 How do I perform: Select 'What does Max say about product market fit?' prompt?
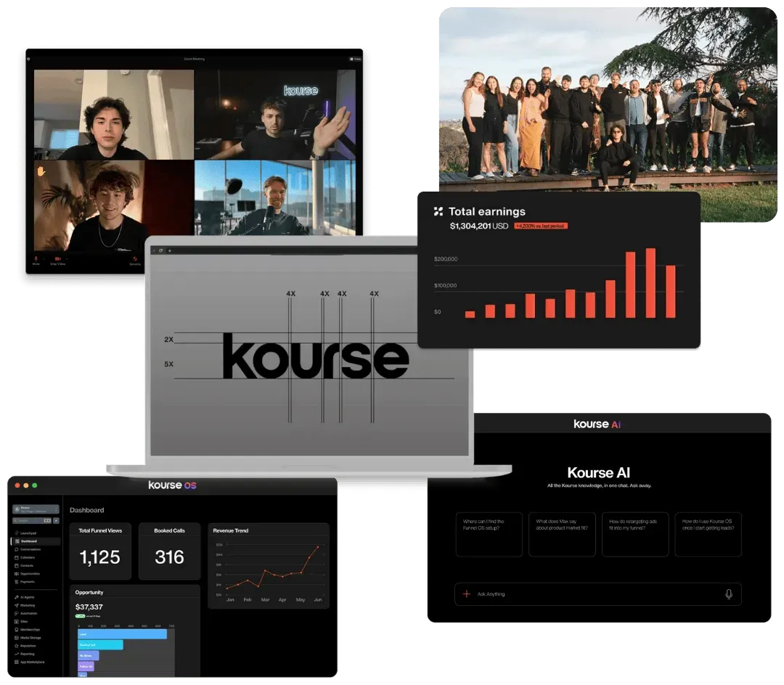(562, 534)
